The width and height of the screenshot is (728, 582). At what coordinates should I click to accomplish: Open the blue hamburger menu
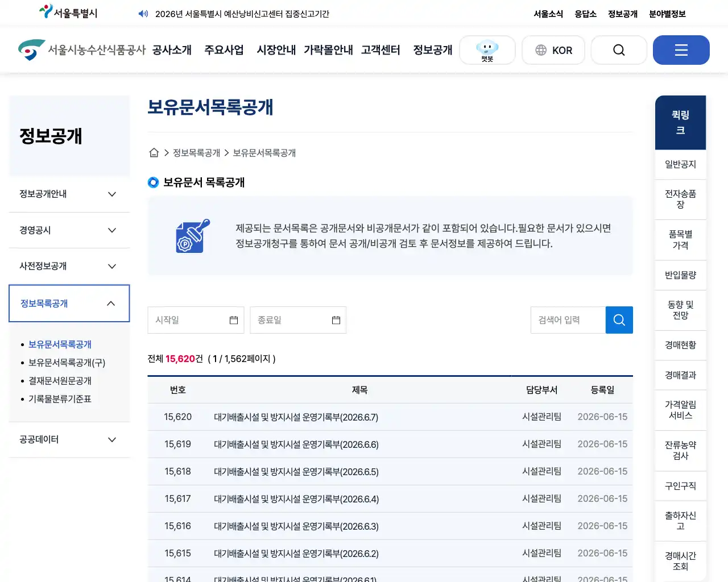pos(681,50)
